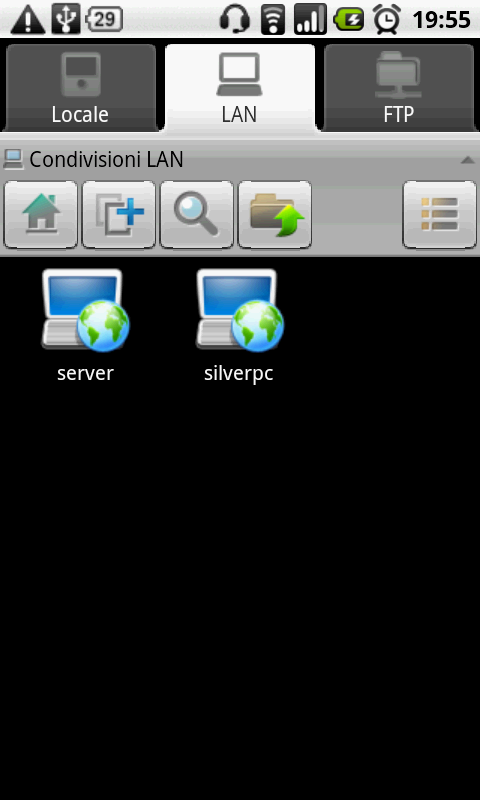This screenshot has height=800, width=480.
Task: Click the server label text
Action: 85,373
